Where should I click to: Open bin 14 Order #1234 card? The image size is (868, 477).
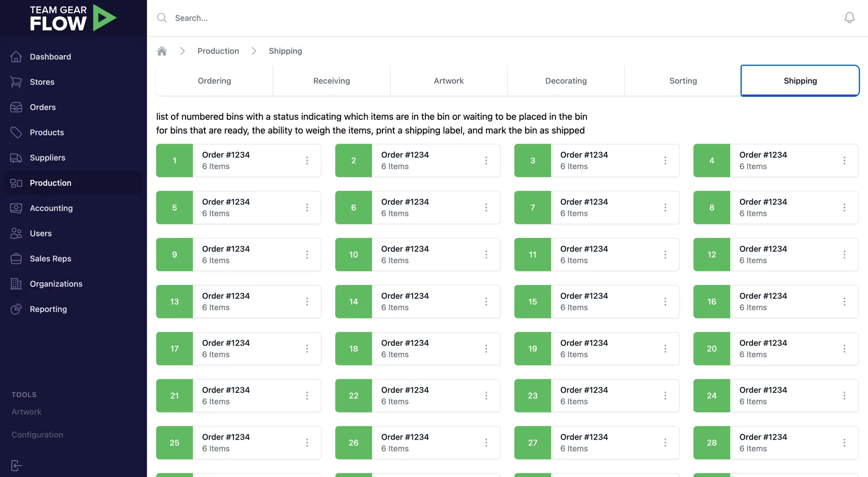(x=418, y=301)
